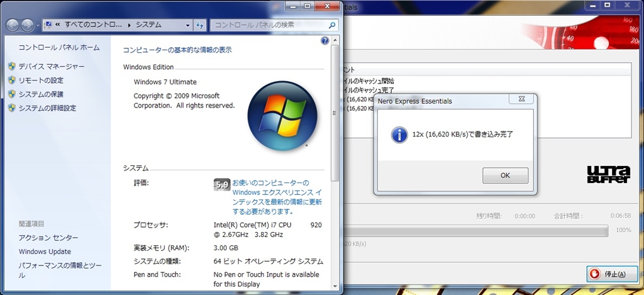Image resolution: width=644 pixels, height=295 pixels.
Task: Click the No Pen or Touch Input text
Action: 267,279
